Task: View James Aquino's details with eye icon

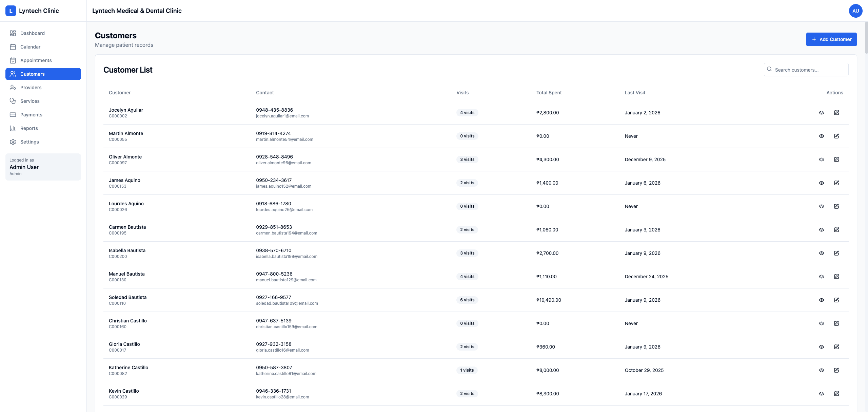Action: pos(822,183)
